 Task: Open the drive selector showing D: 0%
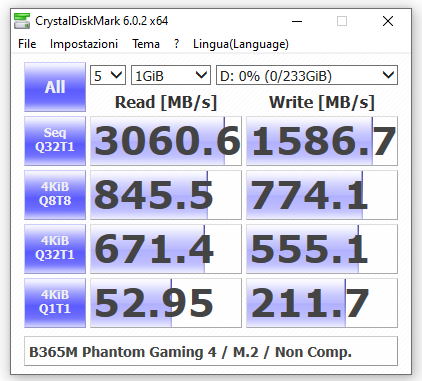[307, 75]
